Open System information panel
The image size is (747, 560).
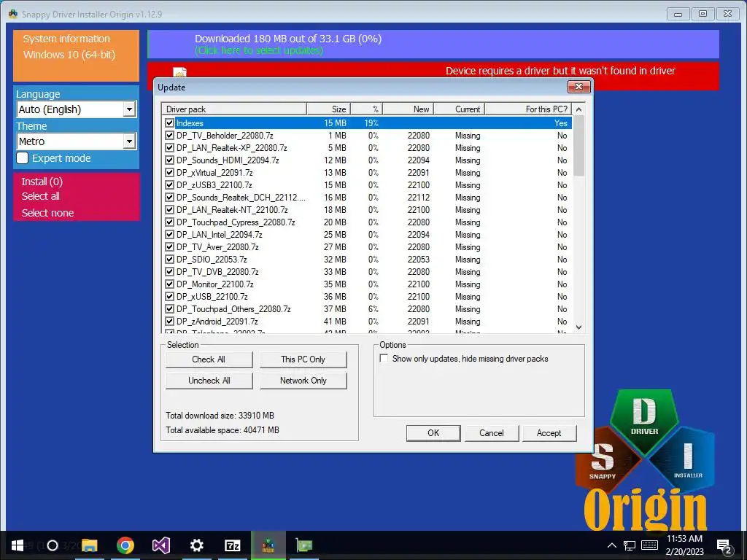[x=76, y=55]
